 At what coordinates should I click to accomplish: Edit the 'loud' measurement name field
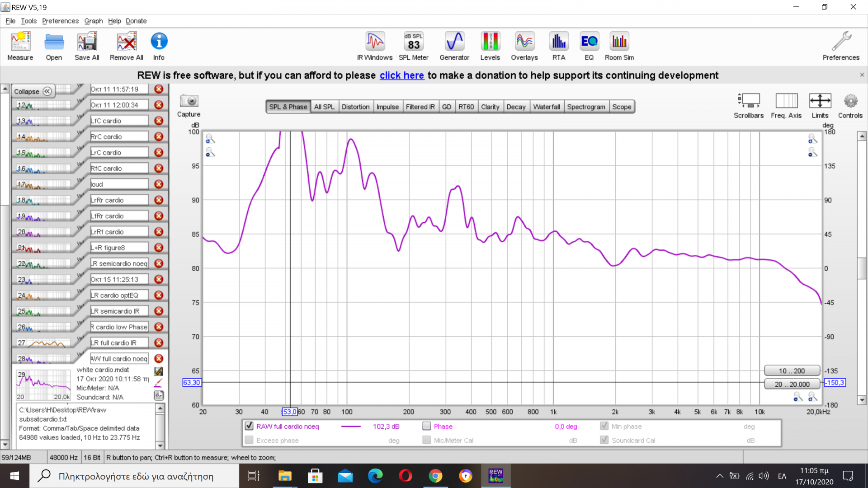pyautogui.click(x=119, y=184)
